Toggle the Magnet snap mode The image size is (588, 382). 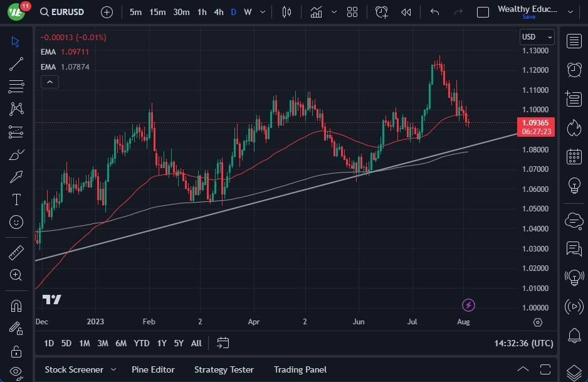click(x=16, y=305)
